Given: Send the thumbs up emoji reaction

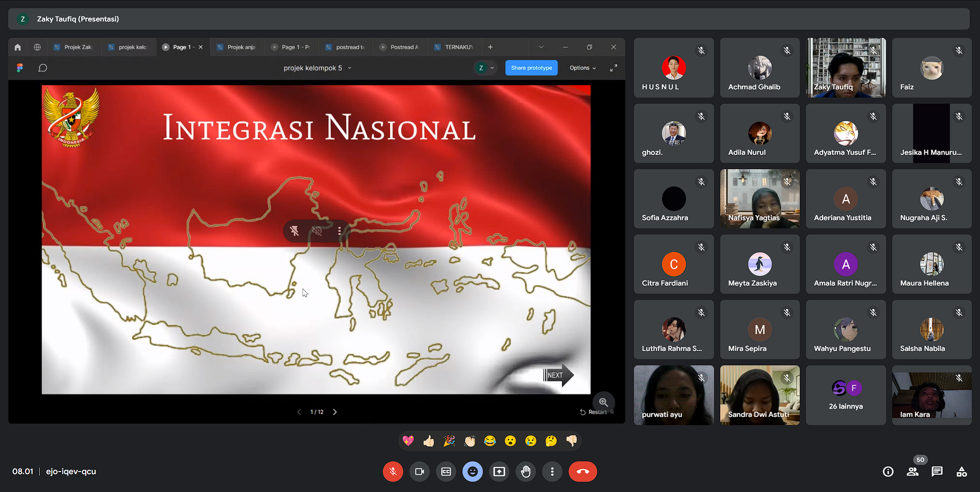Looking at the screenshot, I should point(429,441).
